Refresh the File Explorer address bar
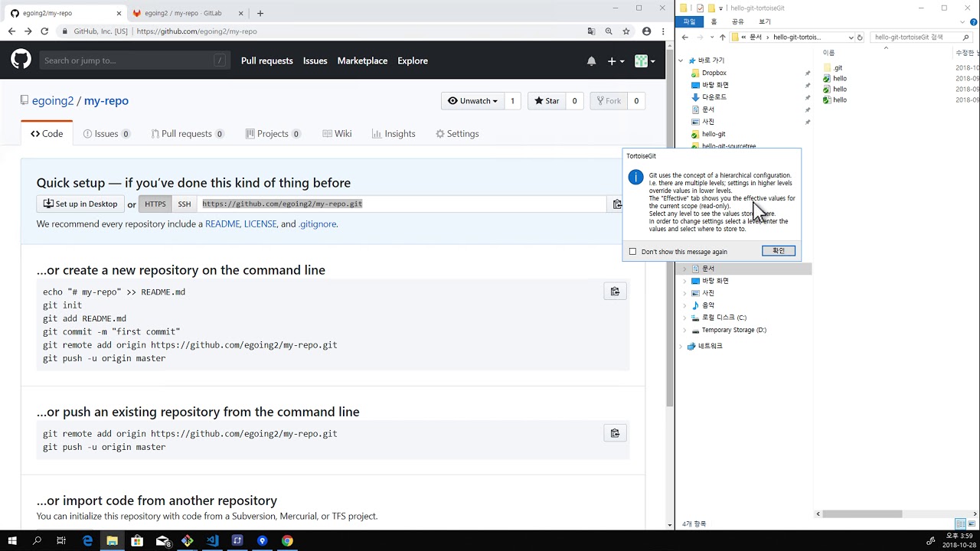This screenshot has width=980, height=551. coord(860,37)
